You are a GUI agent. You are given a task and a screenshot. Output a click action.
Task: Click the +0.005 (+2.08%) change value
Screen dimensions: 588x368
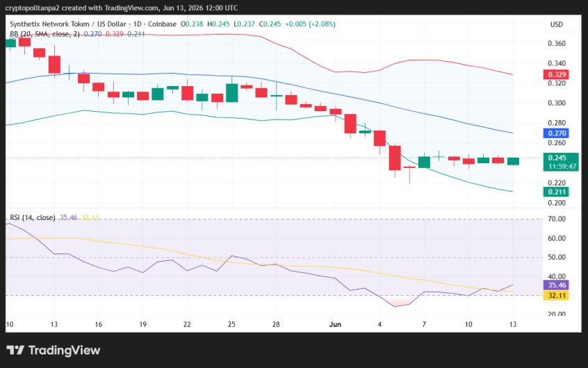tap(310, 24)
